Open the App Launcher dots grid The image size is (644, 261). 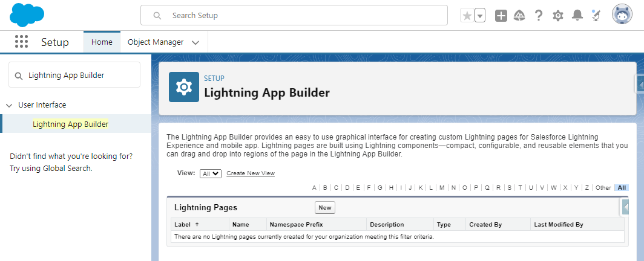(x=21, y=42)
